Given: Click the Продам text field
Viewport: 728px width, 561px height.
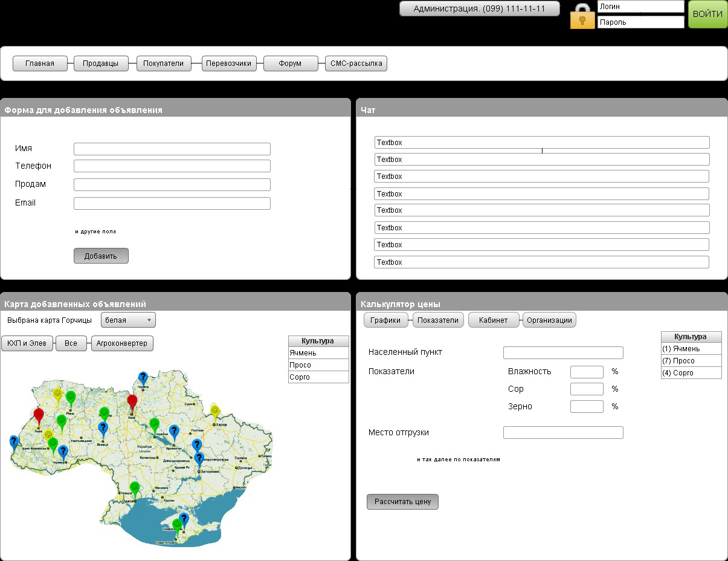Looking at the screenshot, I should 172,185.
